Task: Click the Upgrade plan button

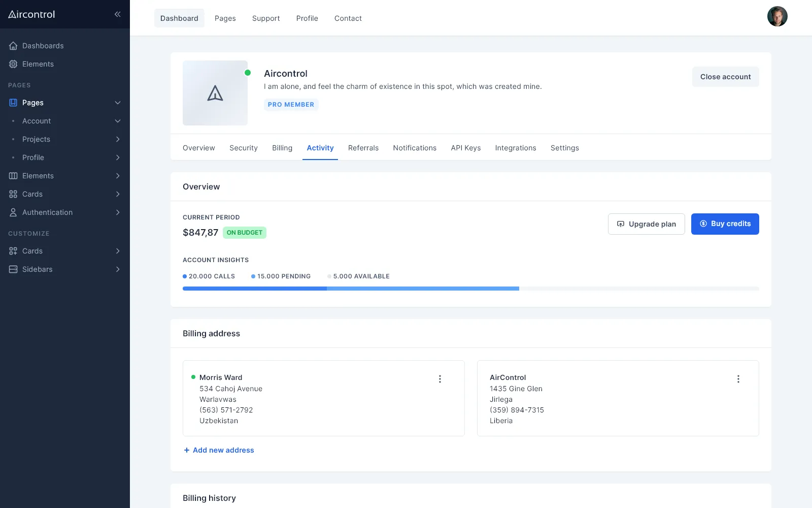Action: pyautogui.click(x=647, y=224)
